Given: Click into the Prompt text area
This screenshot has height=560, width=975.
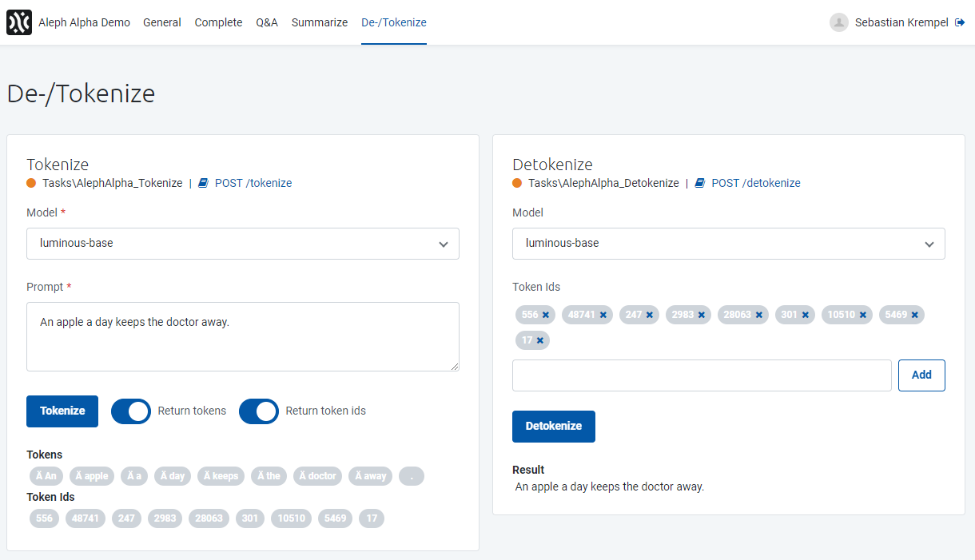Looking at the screenshot, I should click(243, 336).
